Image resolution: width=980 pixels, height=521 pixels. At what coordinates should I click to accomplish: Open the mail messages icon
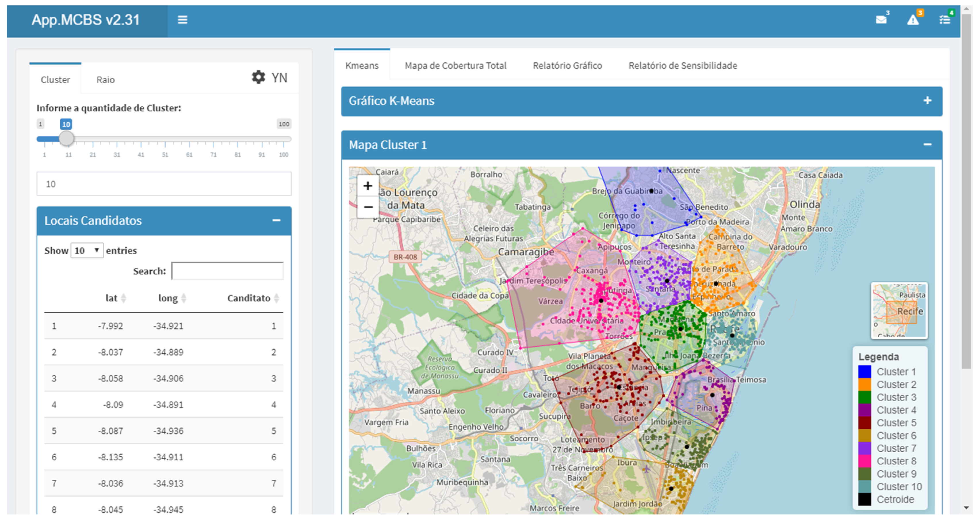[x=881, y=20]
